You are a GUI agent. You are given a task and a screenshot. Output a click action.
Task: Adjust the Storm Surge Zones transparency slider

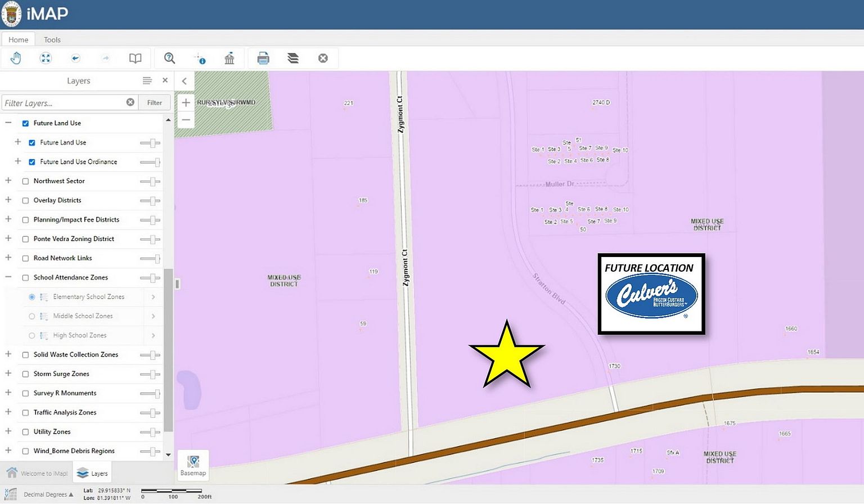click(x=150, y=374)
